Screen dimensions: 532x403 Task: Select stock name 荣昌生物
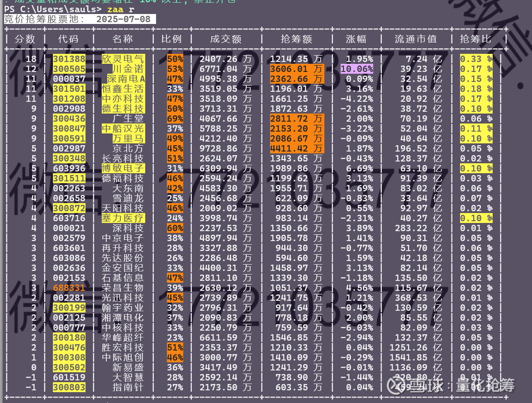click(123, 288)
